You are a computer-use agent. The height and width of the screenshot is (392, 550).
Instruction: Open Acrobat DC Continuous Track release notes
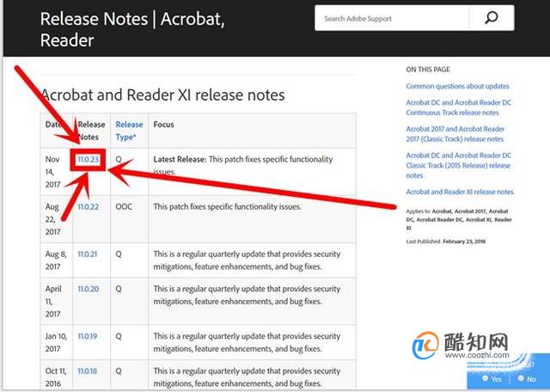pos(458,107)
